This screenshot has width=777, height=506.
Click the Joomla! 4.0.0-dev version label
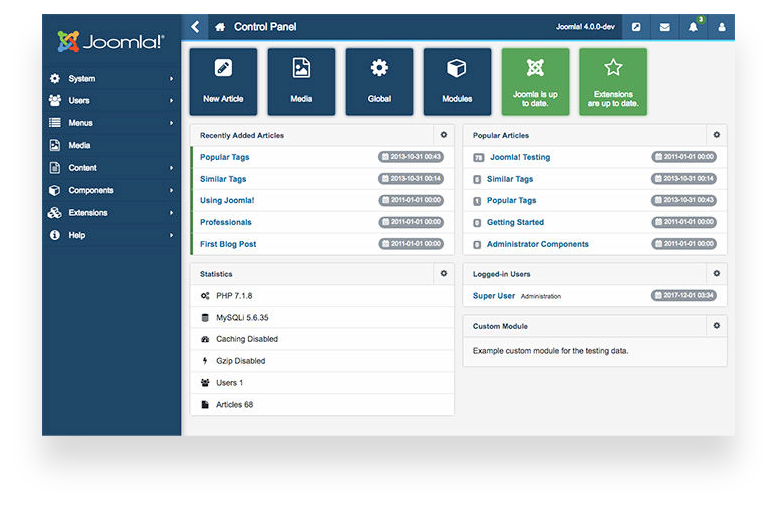[585, 27]
